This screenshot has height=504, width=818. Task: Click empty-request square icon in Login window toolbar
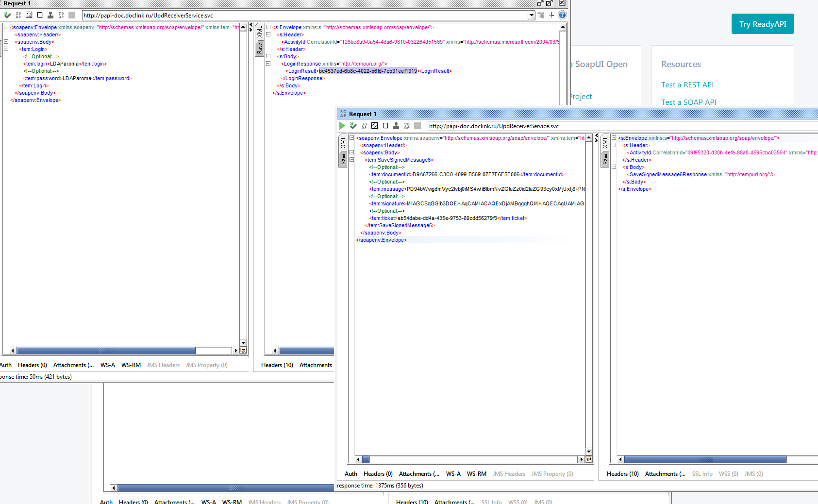coord(40,15)
